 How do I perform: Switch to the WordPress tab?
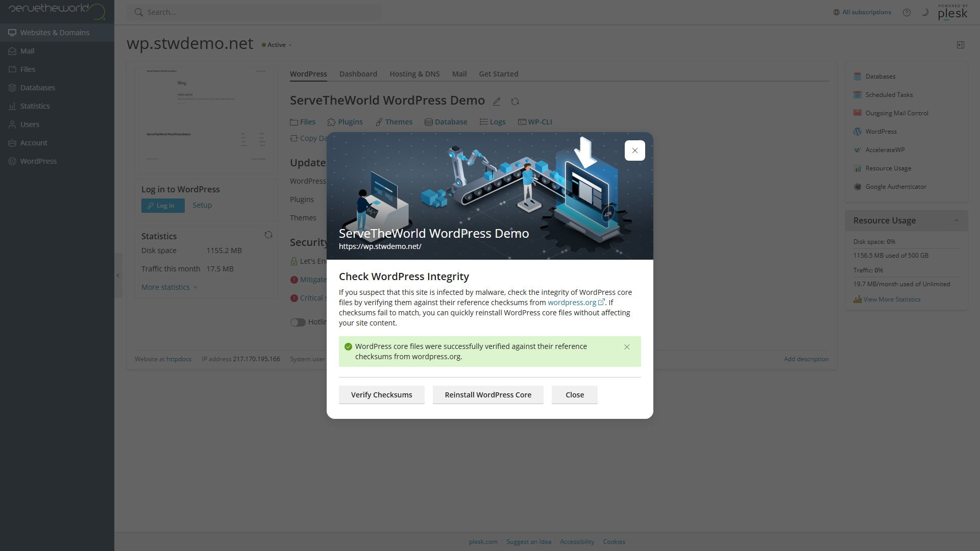(308, 74)
